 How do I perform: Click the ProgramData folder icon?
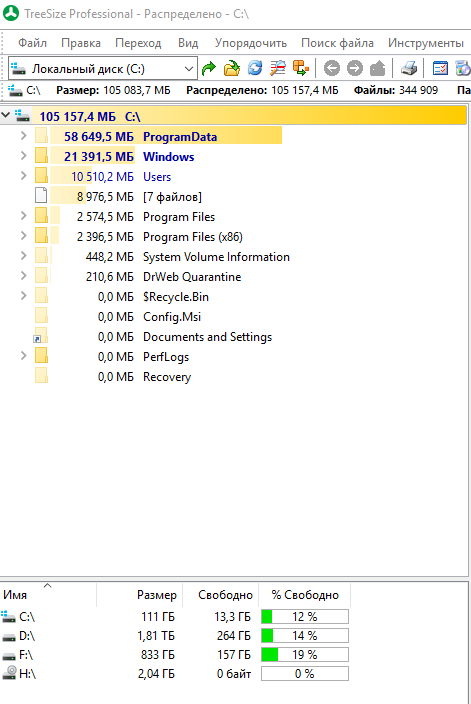pos(41,136)
